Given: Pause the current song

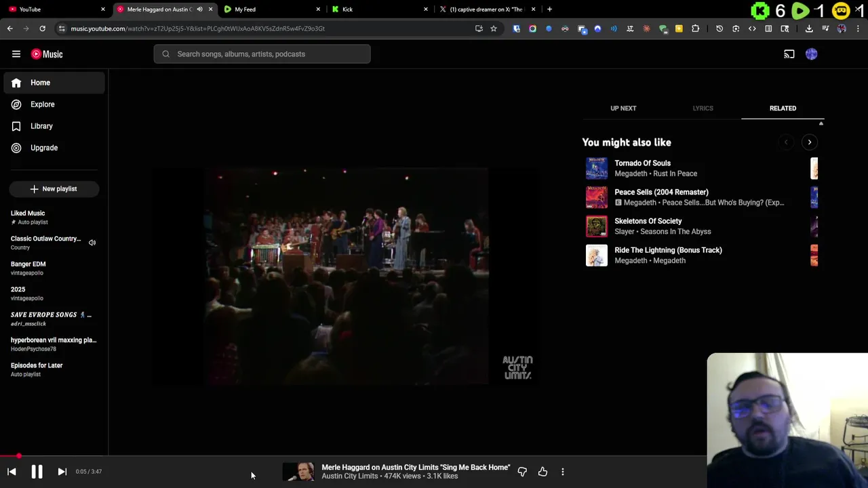Looking at the screenshot, I should [x=37, y=472].
